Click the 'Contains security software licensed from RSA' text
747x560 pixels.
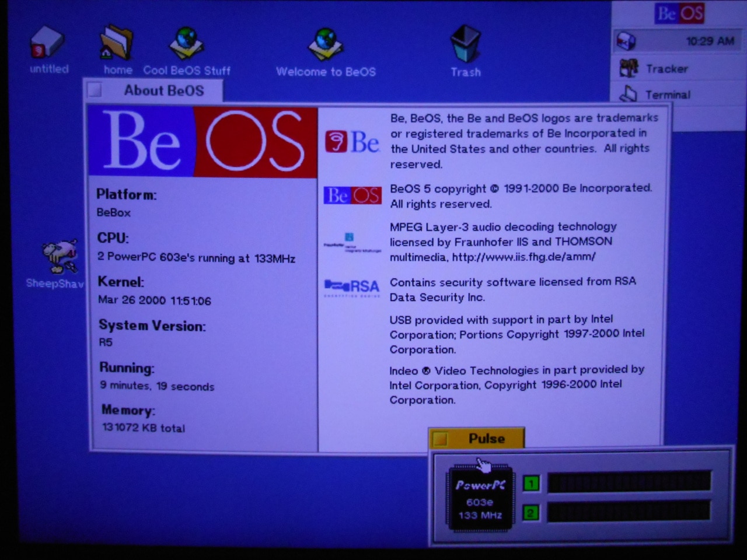513,282
